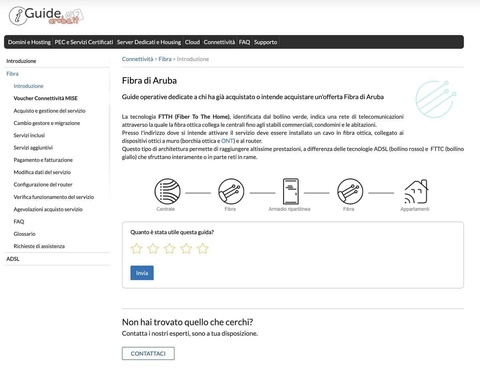Open Agevolazioni acquisto servizio
480x374 pixels.
[x=48, y=209]
